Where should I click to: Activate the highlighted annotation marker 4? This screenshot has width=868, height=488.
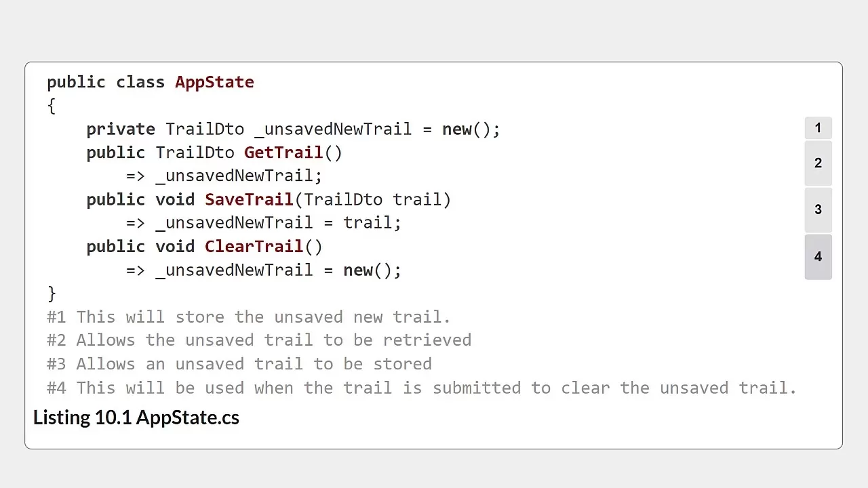(x=818, y=257)
